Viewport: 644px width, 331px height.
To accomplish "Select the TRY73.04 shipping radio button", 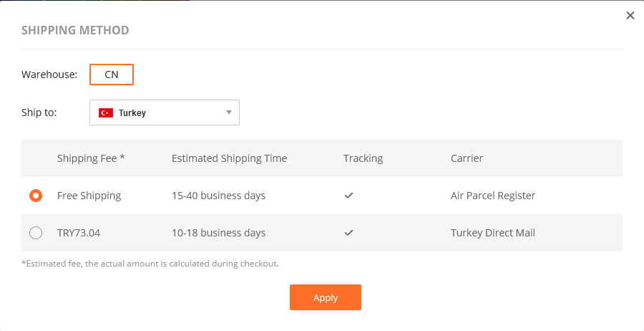I will pyautogui.click(x=36, y=233).
